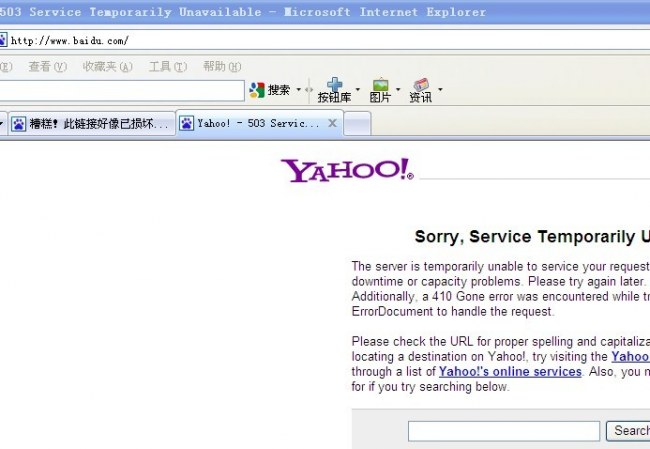Click the 资讯 news icon
Image resolution: width=650 pixels, height=449 pixels.
[421, 85]
